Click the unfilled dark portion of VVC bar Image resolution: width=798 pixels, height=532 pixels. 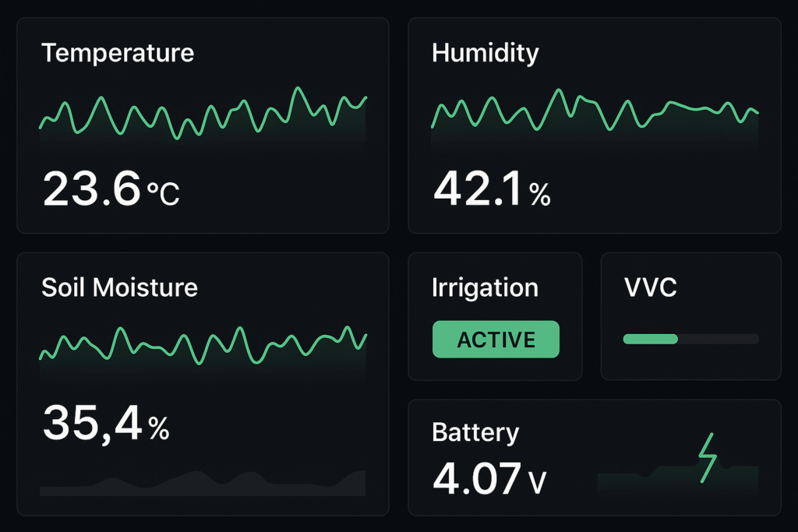tap(718, 340)
